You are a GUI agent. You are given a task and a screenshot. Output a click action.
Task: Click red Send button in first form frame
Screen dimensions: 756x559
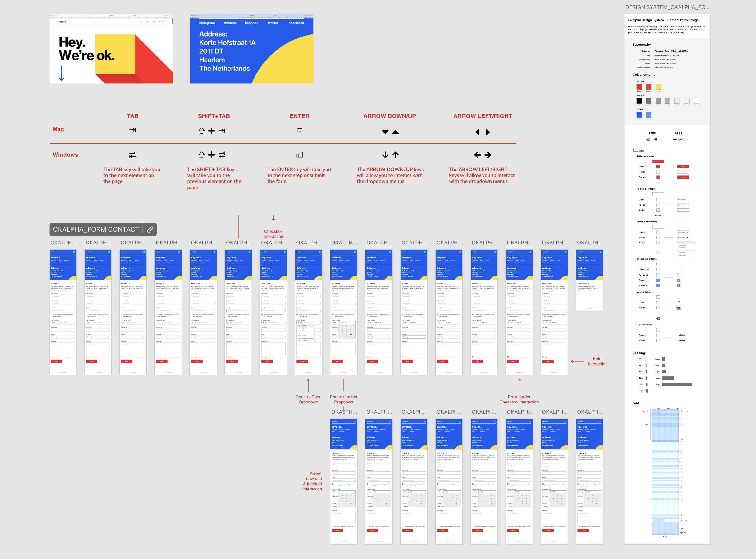56,361
